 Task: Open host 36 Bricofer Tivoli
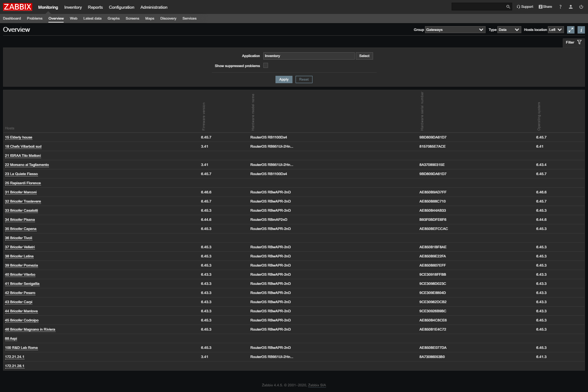coord(18,238)
